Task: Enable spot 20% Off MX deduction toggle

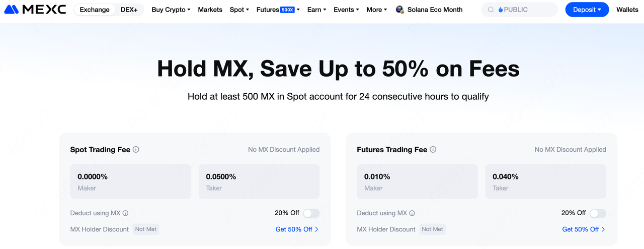Action: [311, 213]
